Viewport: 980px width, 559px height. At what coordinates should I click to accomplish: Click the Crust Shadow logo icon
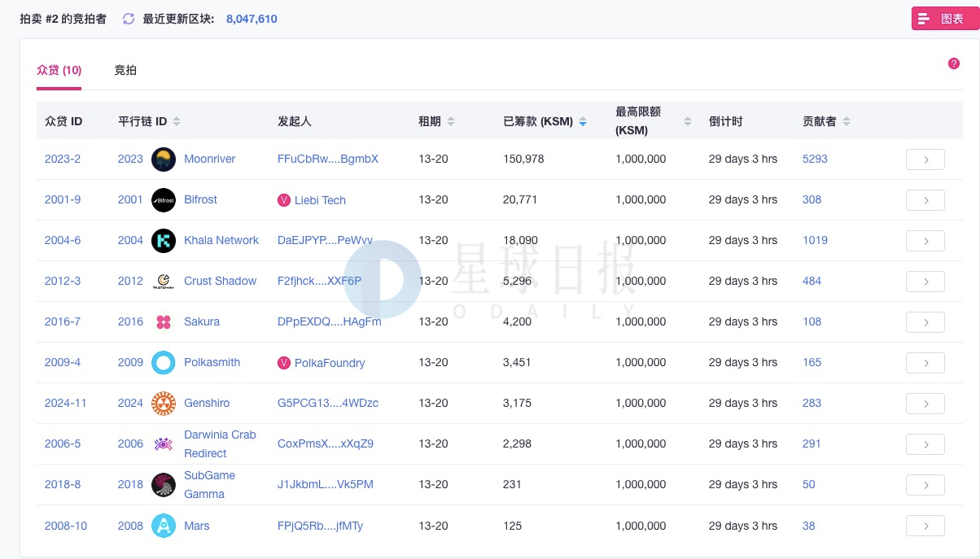(x=164, y=282)
